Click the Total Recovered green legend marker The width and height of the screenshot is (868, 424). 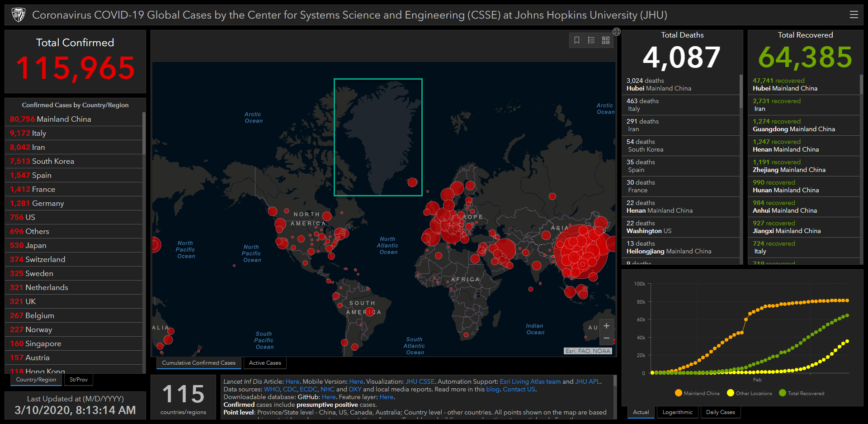[783, 393]
